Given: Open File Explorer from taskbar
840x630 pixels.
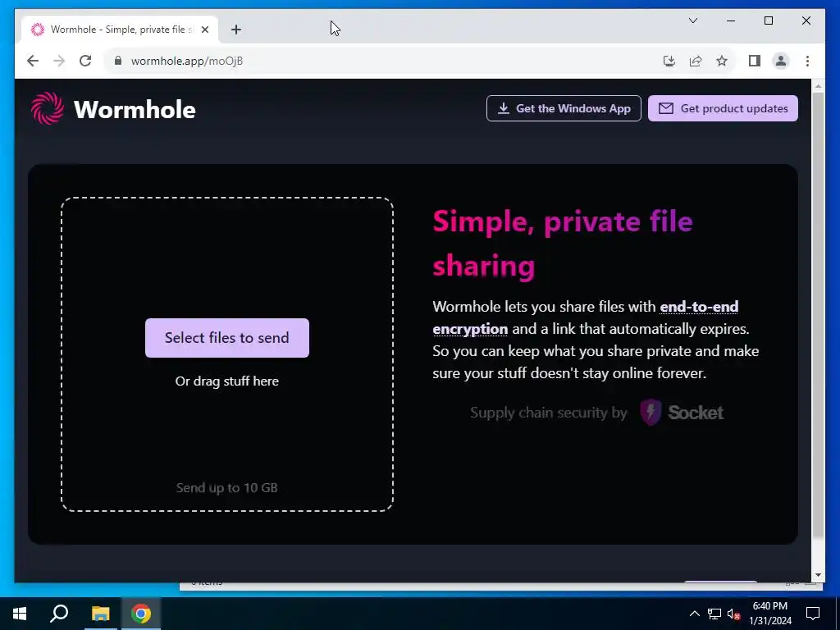Looking at the screenshot, I should click(100, 614).
